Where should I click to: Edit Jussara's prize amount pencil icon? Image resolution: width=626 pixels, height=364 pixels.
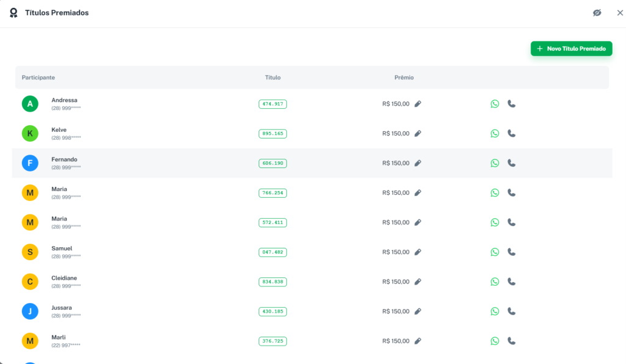418,311
